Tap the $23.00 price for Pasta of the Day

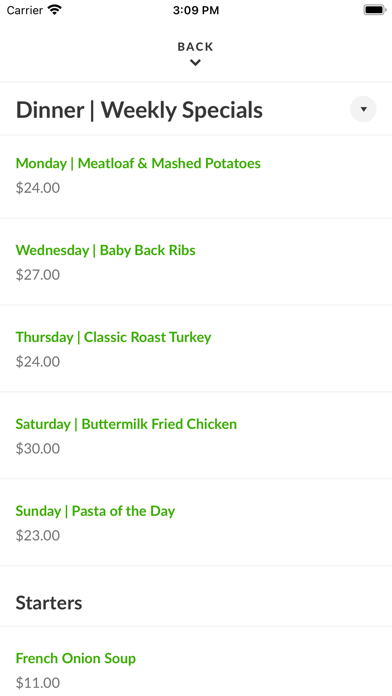point(38,536)
